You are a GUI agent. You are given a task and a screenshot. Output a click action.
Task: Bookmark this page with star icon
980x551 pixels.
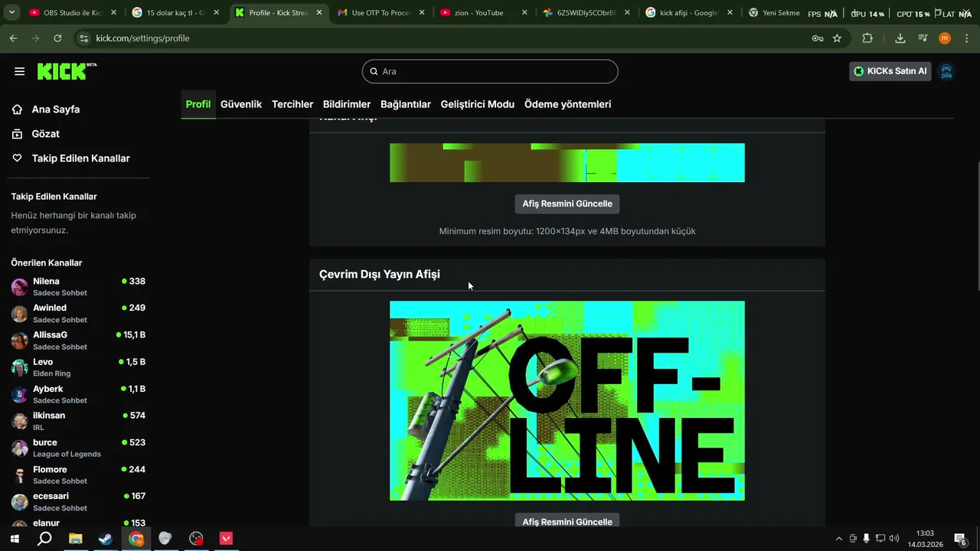[x=837, y=38]
